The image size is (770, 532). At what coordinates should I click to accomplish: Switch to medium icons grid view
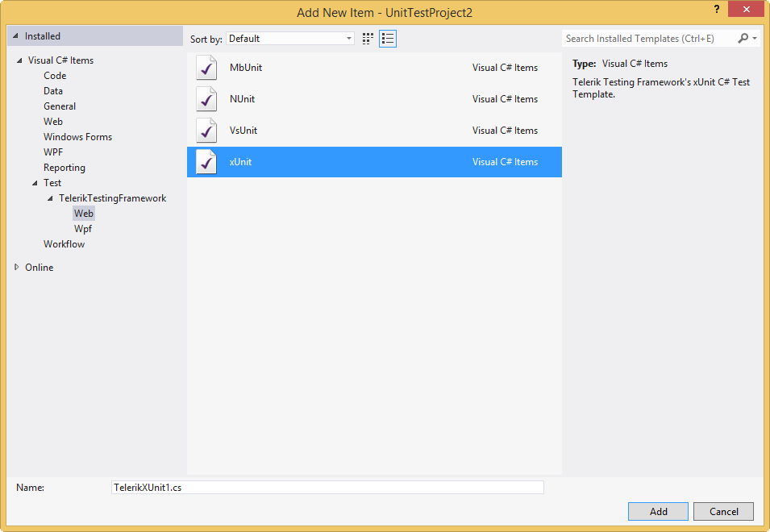[368, 39]
